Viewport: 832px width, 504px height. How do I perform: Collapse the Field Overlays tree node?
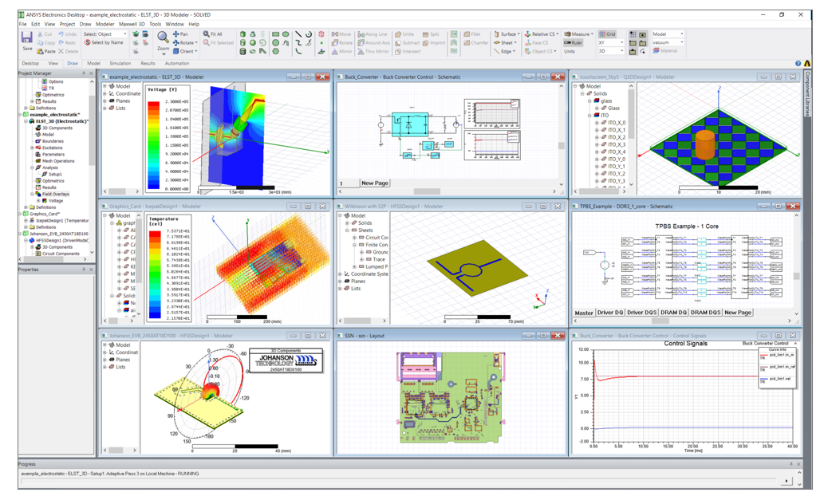tap(32, 194)
